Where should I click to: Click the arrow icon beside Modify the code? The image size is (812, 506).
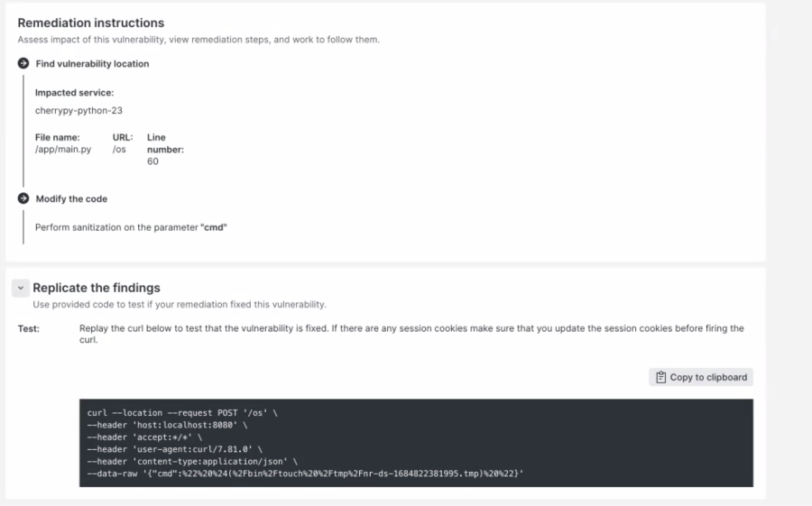(x=23, y=198)
